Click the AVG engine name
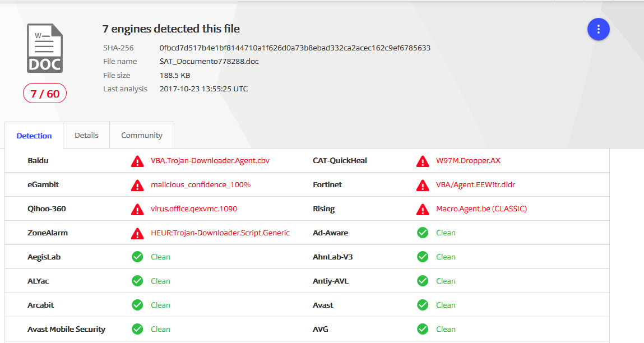This screenshot has width=644, height=343. tap(321, 329)
